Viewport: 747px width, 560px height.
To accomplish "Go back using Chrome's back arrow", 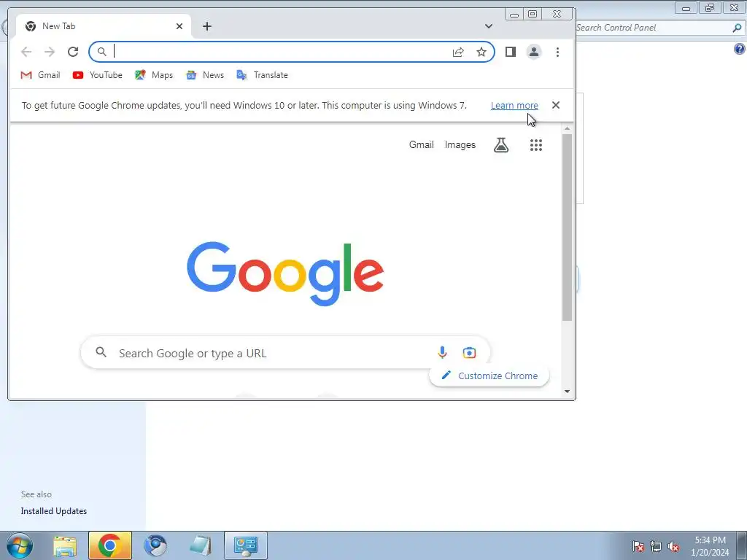I will coord(26,52).
